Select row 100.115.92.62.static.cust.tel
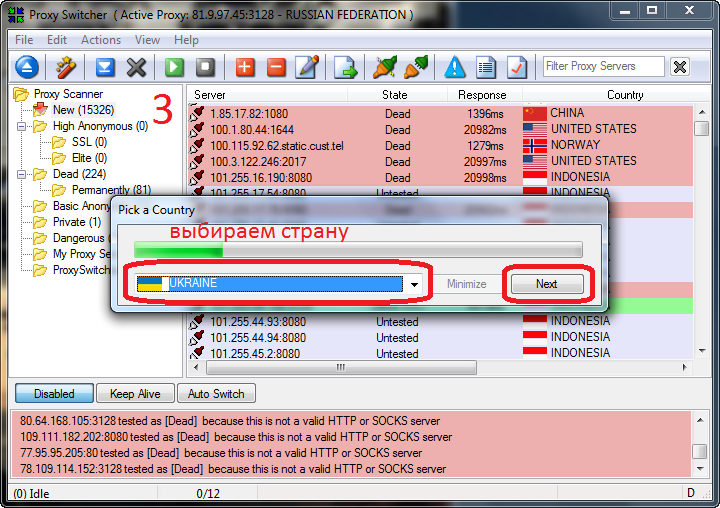Screen dimensions: 720x508 pos(440,146)
